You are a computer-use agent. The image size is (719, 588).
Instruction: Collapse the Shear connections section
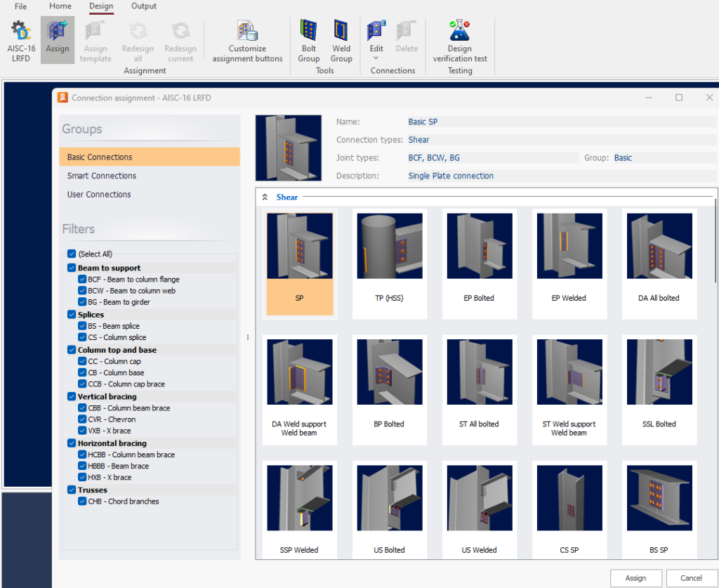(x=265, y=197)
